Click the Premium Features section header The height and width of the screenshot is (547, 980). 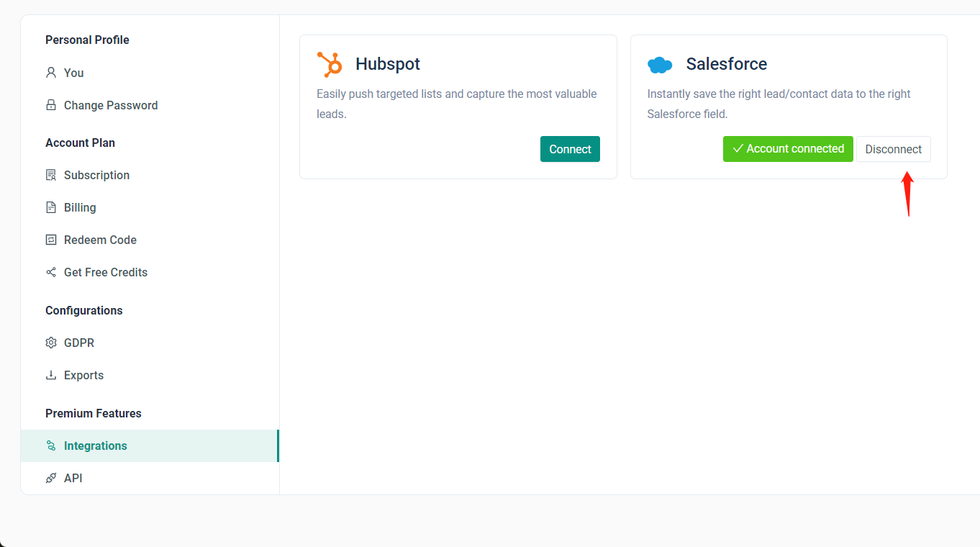pos(94,413)
